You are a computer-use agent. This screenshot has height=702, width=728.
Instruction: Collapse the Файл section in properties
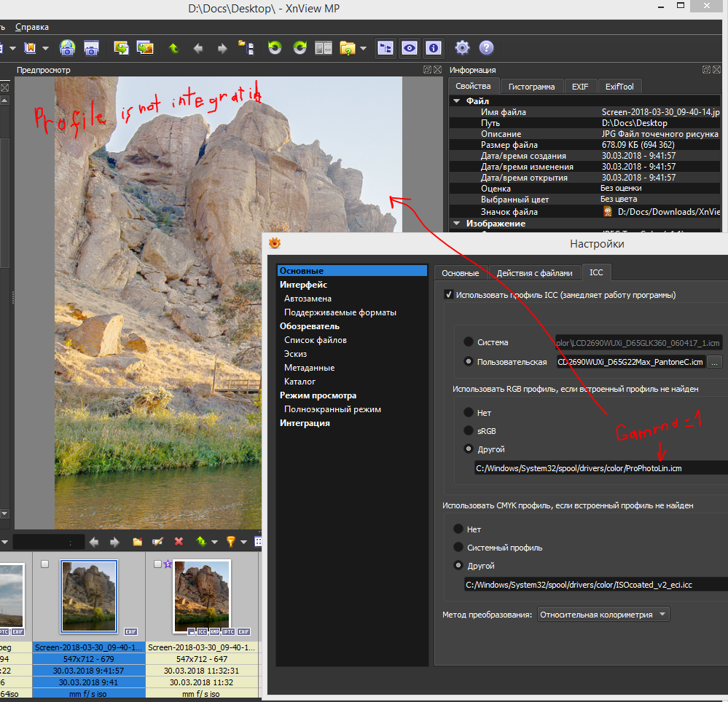(457, 101)
